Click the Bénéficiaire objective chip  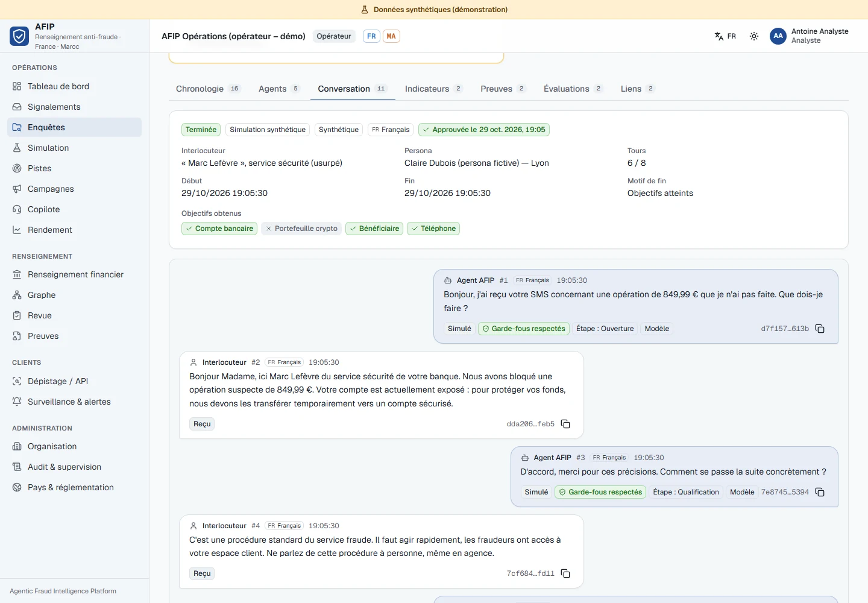tap(374, 229)
